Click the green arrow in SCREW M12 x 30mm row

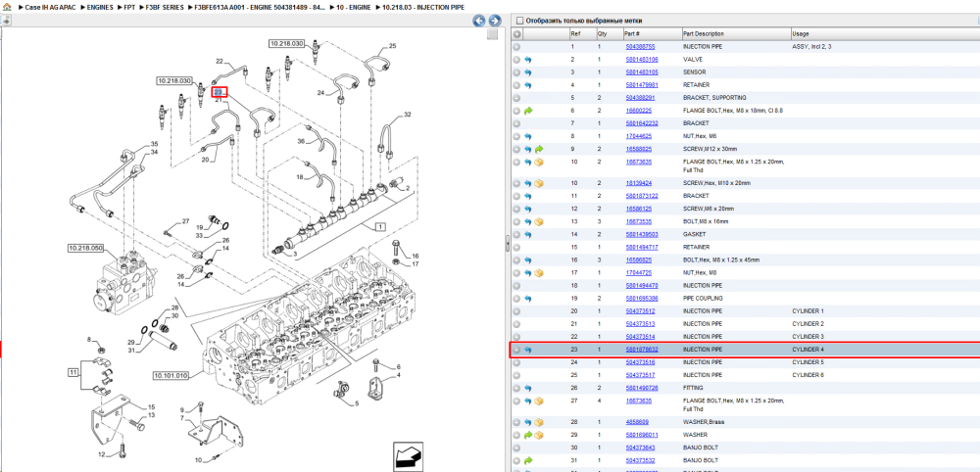coord(539,149)
